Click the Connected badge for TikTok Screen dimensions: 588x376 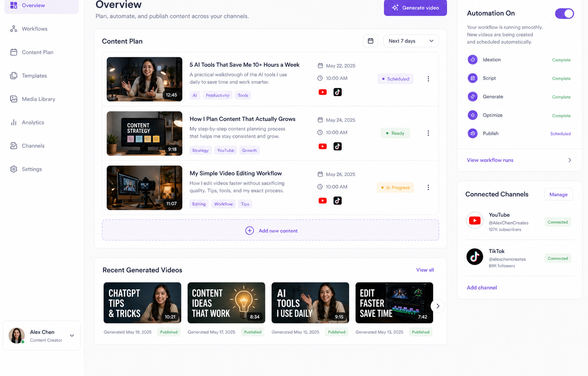[x=558, y=259]
